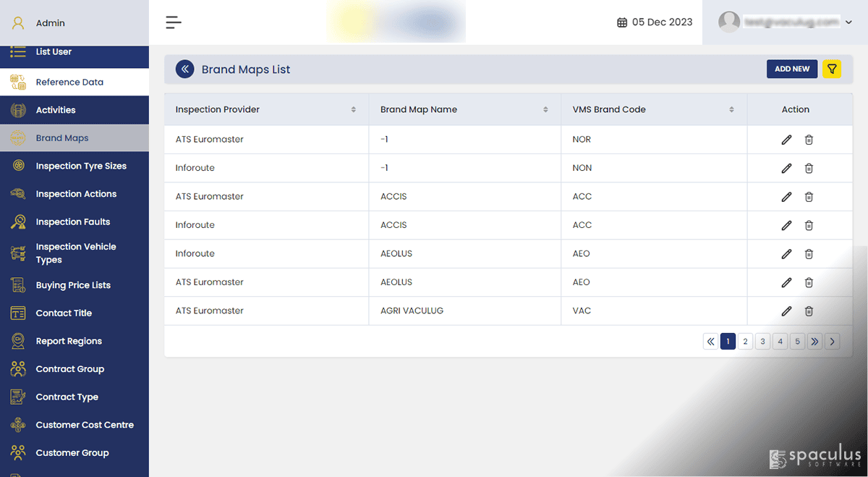Edit the Inforoute ACCIS row with the pencil
This screenshot has height=477, width=868.
click(786, 225)
